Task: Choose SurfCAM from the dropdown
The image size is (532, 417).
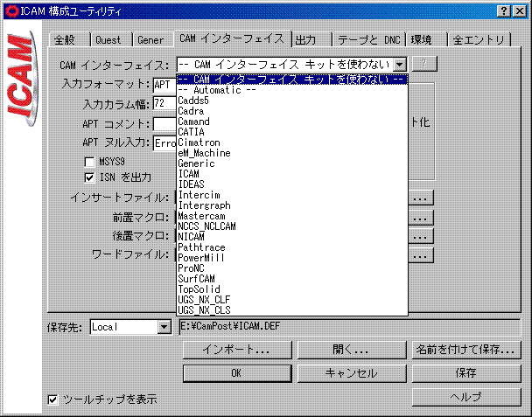Action: (x=292, y=279)
